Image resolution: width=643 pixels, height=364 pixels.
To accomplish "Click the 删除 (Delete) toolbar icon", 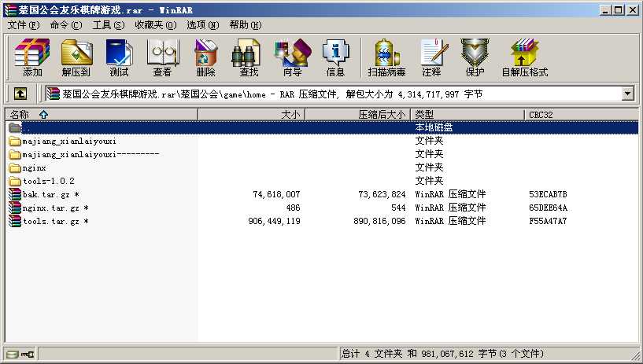I will 205,57.
